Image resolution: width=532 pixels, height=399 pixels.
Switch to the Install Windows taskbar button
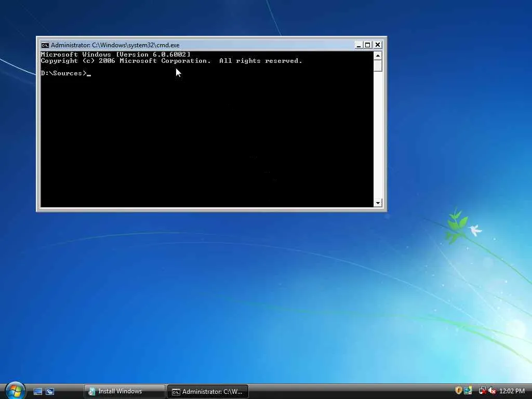(125, 391)
